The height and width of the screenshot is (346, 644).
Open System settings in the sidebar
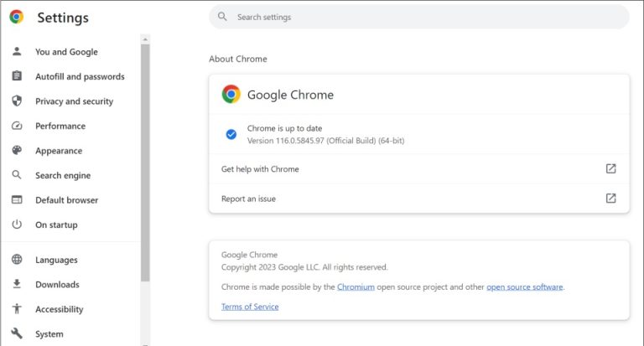[49, 334]
